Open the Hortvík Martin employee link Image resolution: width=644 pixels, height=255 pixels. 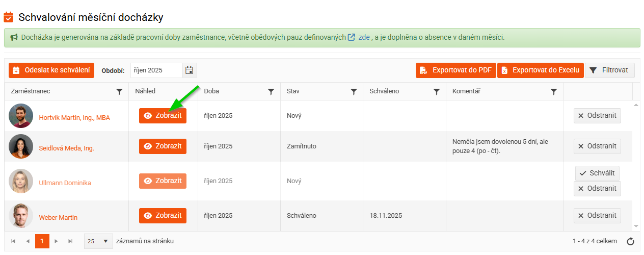(x=74, y=118)
